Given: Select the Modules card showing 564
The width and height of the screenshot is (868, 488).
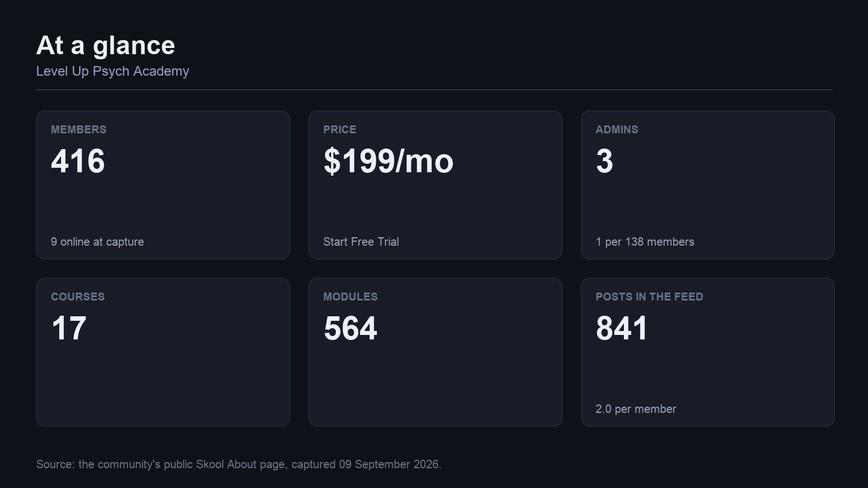Looking at the screenshot, I should coord(435,352).
